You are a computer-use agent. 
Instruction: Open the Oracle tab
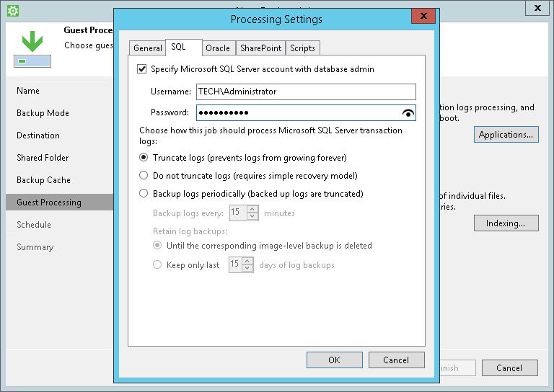click(x=218, y=48)
